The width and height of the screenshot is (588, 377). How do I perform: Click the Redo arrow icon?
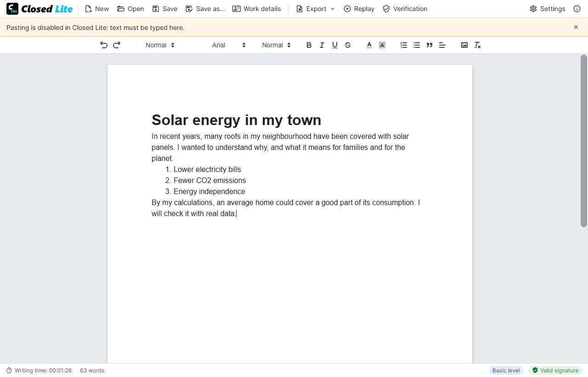click(117, 45)
